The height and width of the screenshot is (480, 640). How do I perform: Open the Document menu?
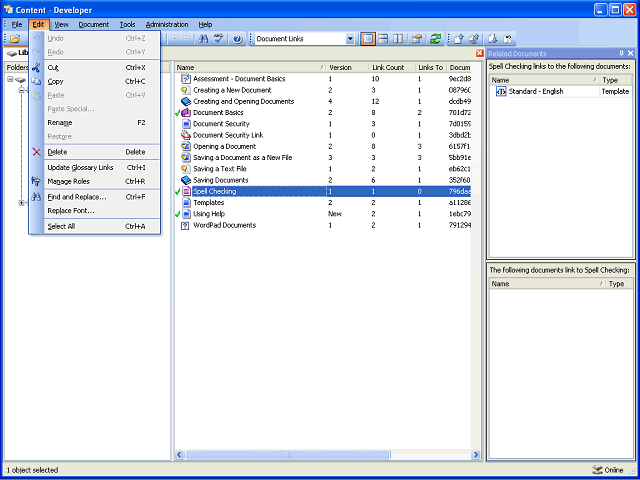[94, 24]
